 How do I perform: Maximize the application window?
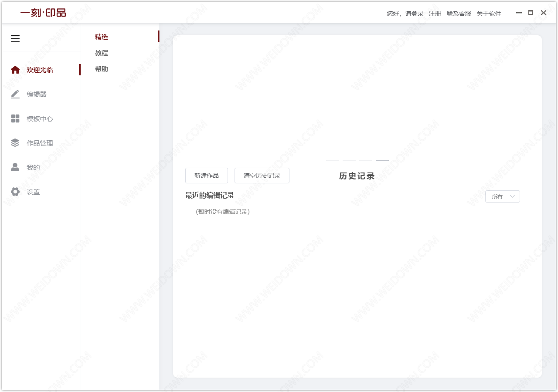(x=531, y=13)
